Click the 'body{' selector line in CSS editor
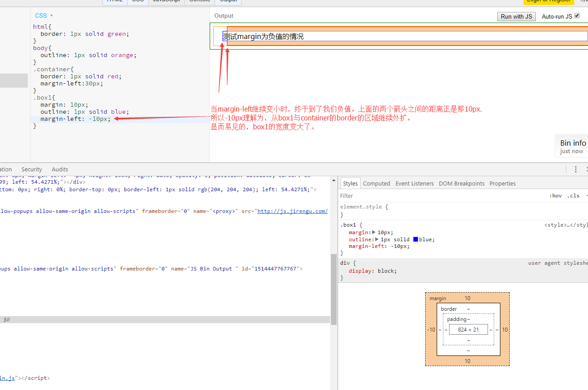 [42, 48]
